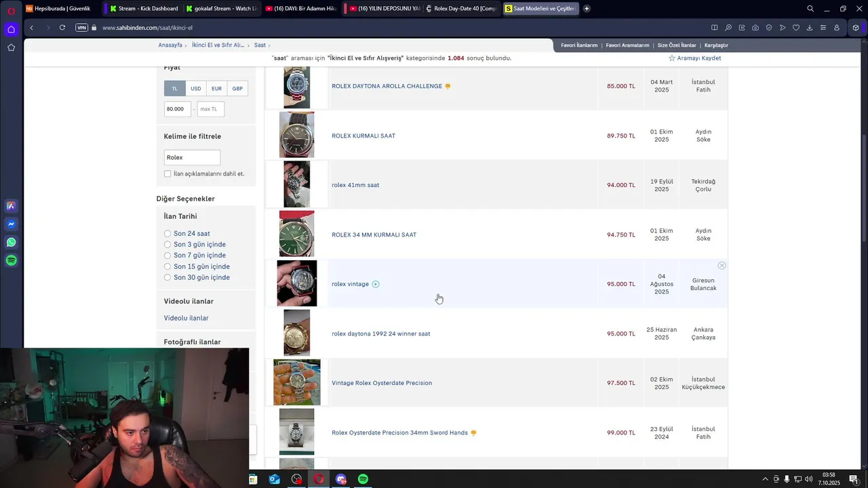The width and height of the screenshot is (868, 488).
Task: Open My Flow send icon
Action: 782,28
